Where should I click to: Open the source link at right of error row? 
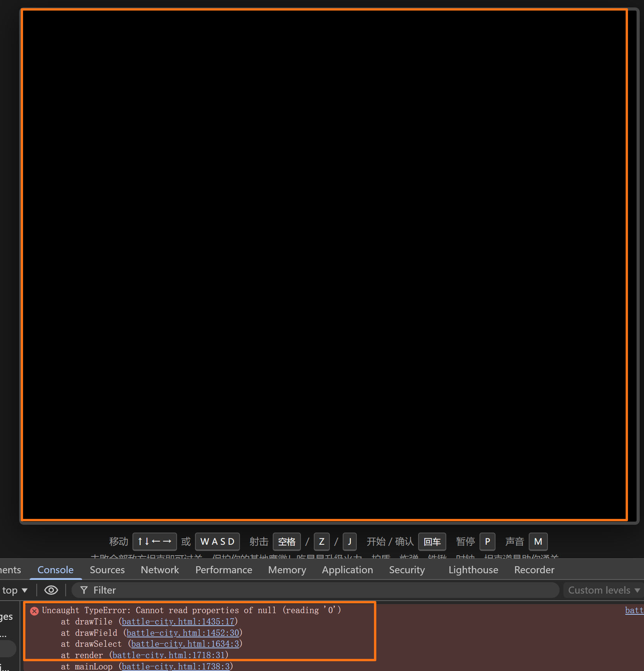coord(634,610)
